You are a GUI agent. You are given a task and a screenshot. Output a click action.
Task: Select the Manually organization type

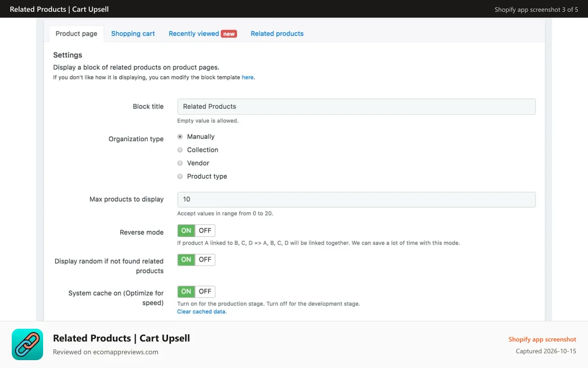[x=180, y=136]
